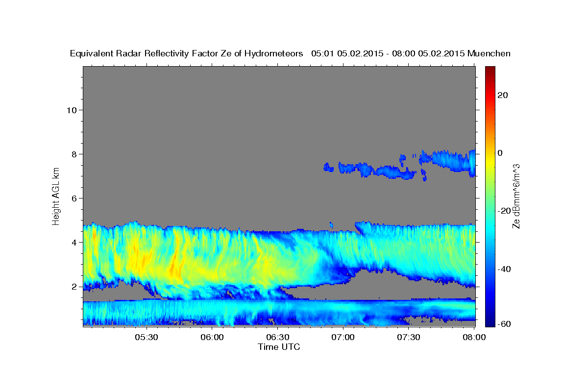Screen dimensions: 588x392
Task: Click the height tick label 4
Action: tap(74, 242)
